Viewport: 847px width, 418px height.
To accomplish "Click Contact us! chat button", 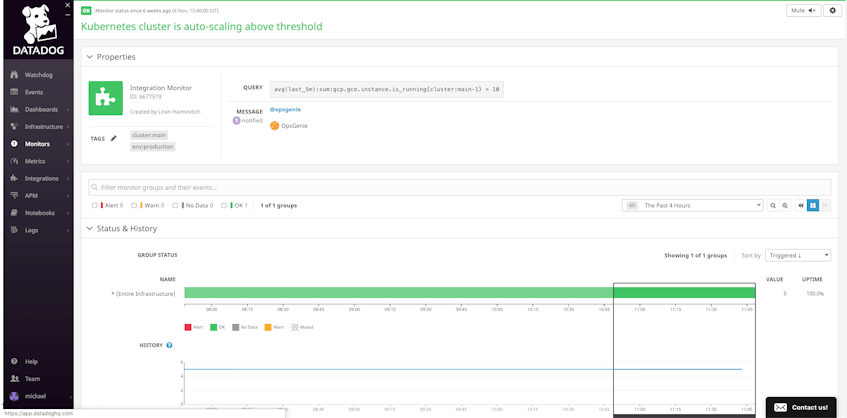I will 801,407.
